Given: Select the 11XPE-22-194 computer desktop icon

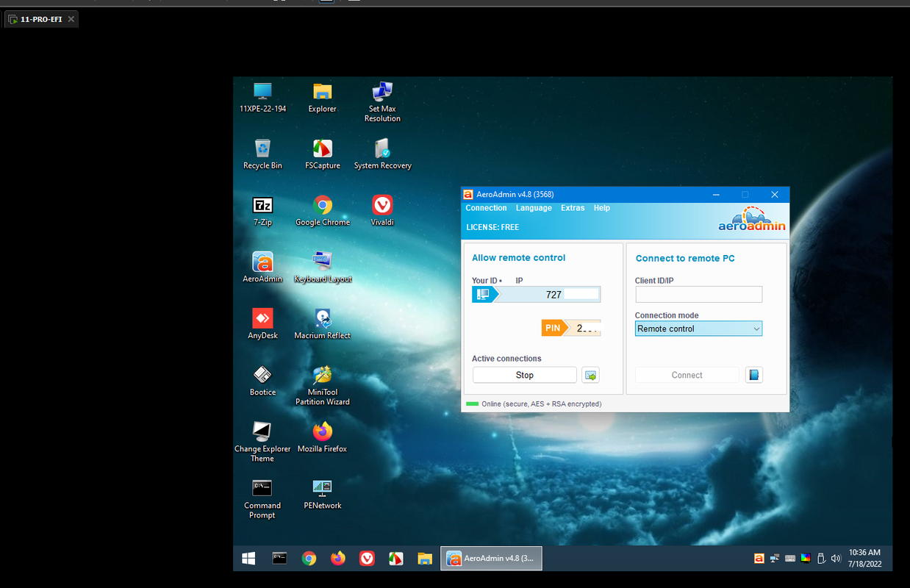Looking at the screenshot, I should coord(262,98).
